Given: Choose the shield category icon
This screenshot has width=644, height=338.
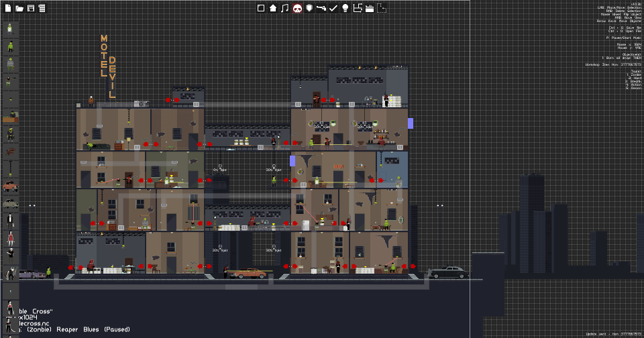Looking at the screenshot, I should [x=309, y=8].
